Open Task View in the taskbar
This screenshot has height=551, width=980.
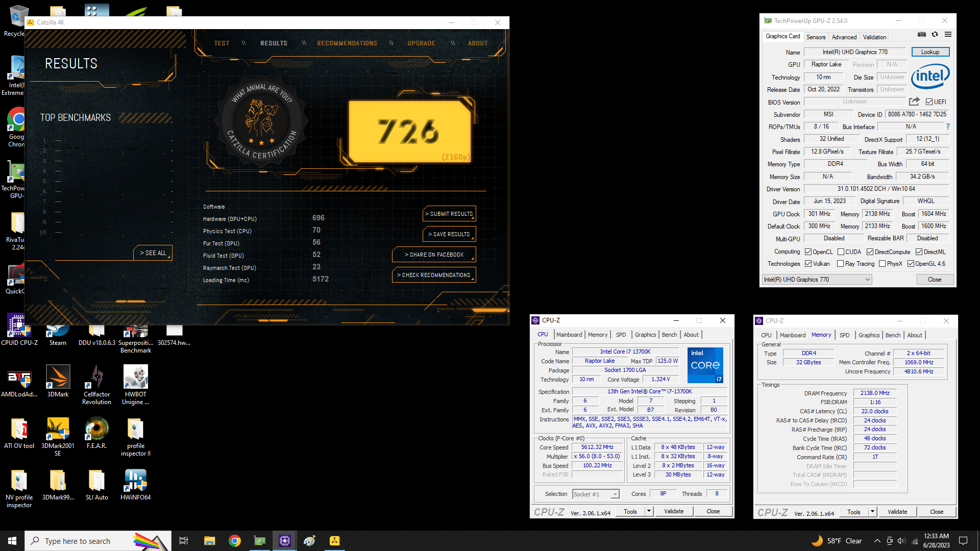click(x=184, y=541)
